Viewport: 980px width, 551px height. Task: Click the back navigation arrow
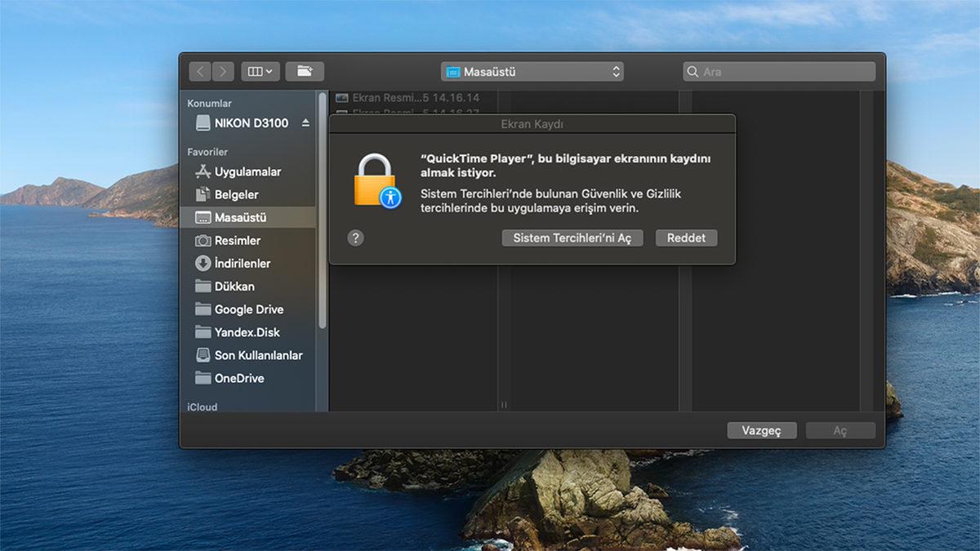(x=199, y=71)
